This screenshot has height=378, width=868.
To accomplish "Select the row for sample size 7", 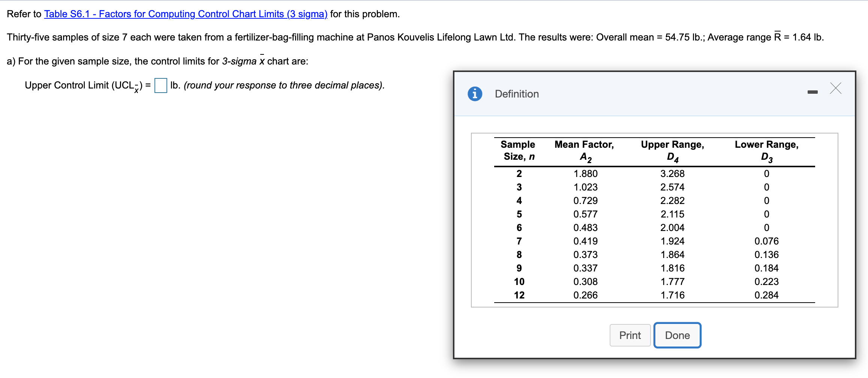I will click(x=637, y=241).
